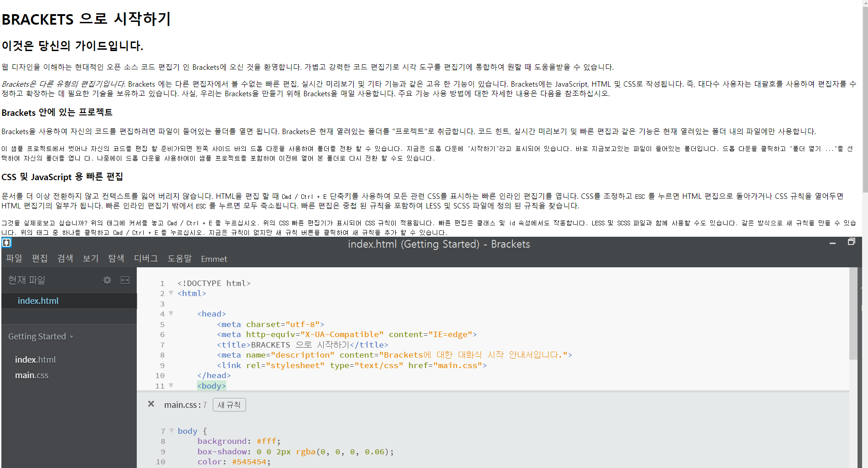Click the editor vertical scrollbar
Image resolution: width=868 pixels, height=468 pixels.
853,314
